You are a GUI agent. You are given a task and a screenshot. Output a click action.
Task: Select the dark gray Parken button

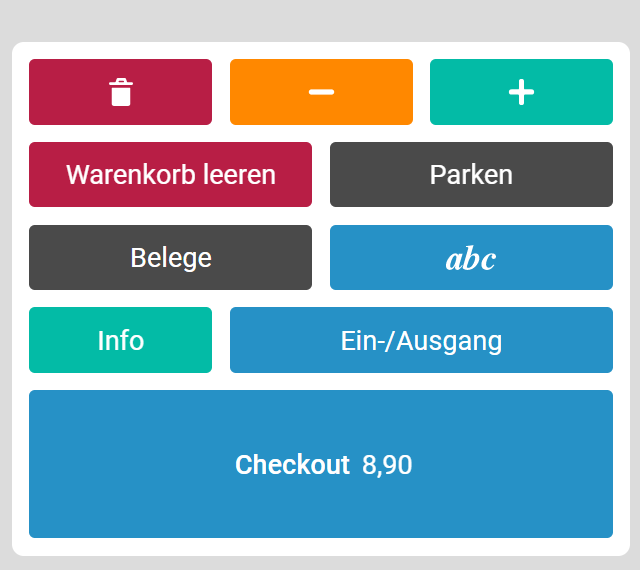click(x=471, y=174)
